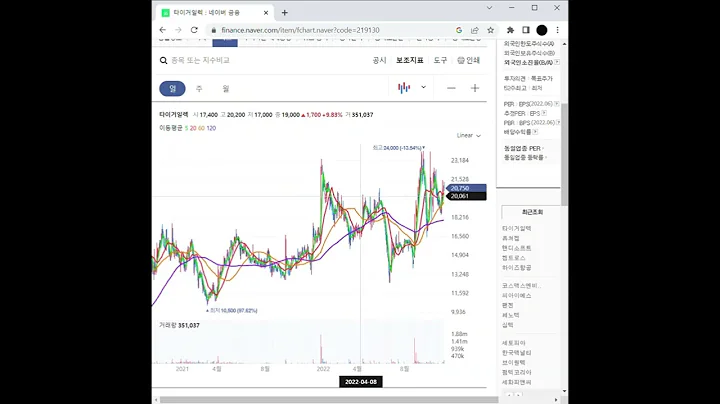Image resolution: width=720 pixels, height=404 pixels.
Task: Click the 인쇄 print button
Action: (x=469, y=60)
